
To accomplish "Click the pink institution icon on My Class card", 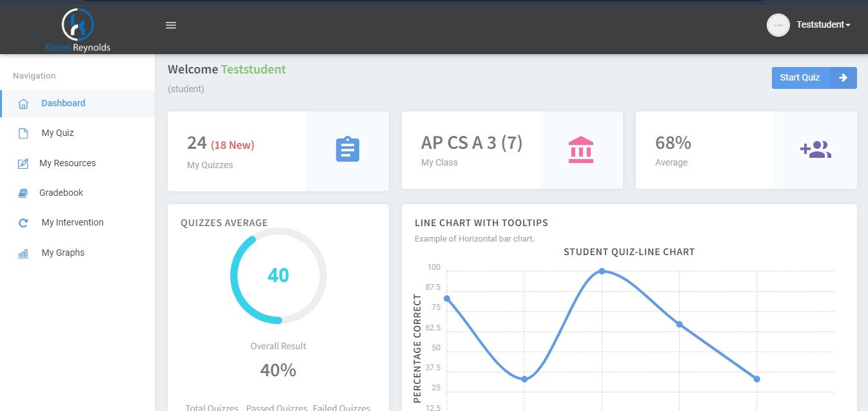I will point(581,149).
